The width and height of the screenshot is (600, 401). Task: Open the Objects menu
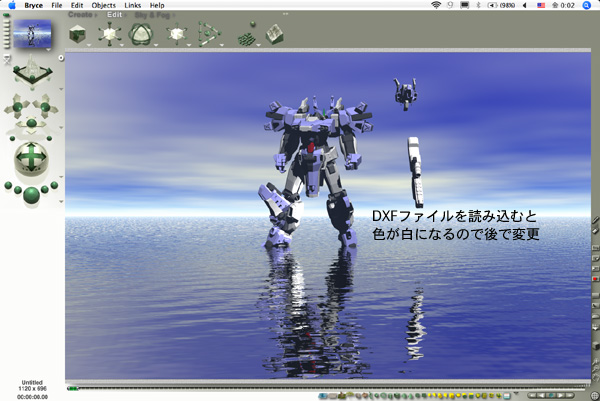pyautogui.click(x=104, y=5)
